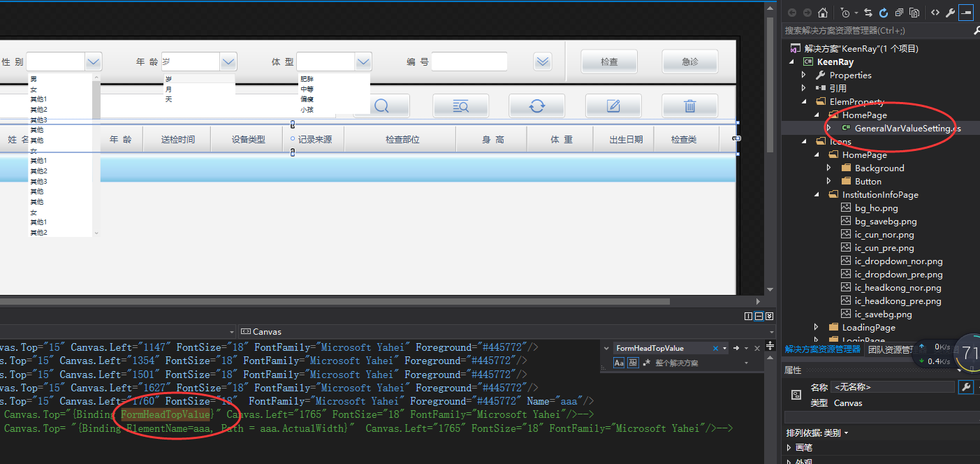Screen dimensions: 980x464
Task: Open the 整个解决方案 search scope dropdown
Action: (745, 362)
